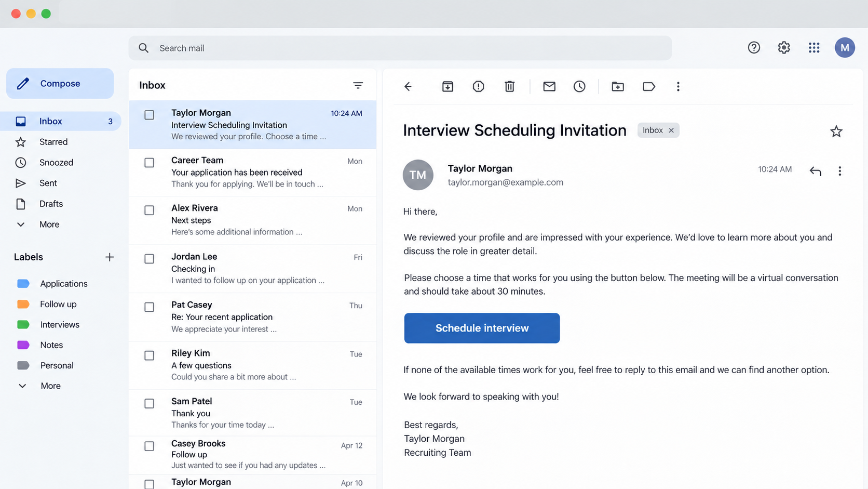Open settings gear icon
The height and width of the screenshot is (489, 868).
pyautogui.click(x=784, y=48)
